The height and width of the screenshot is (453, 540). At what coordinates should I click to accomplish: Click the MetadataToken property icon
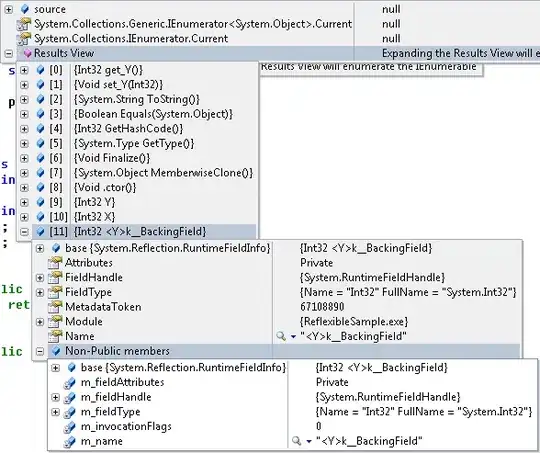(55, 307)
